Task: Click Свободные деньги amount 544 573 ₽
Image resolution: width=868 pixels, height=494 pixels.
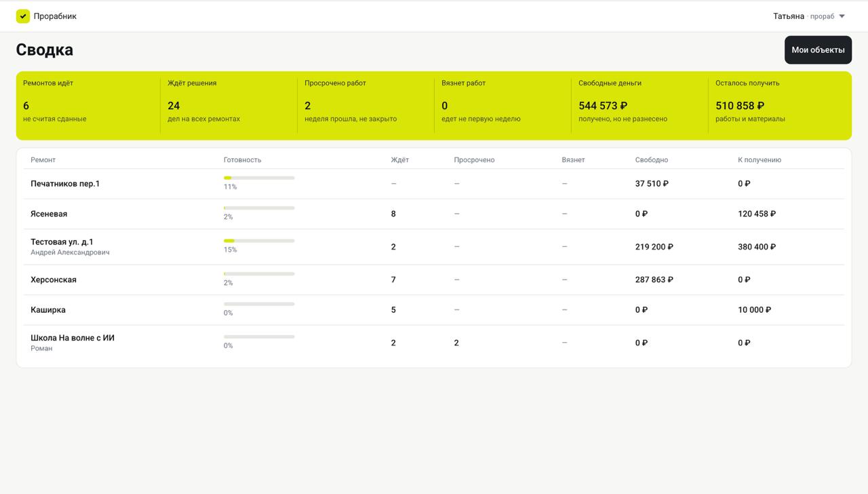Action: (x=603, y=106)
